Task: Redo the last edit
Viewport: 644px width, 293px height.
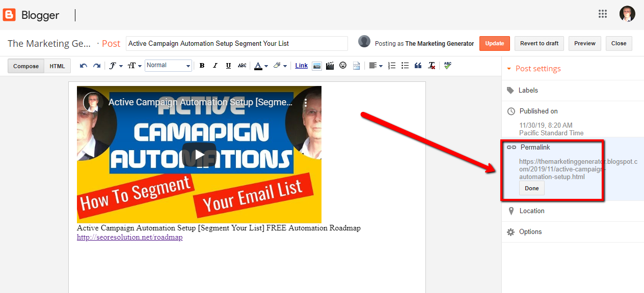Action: [97, 66]
